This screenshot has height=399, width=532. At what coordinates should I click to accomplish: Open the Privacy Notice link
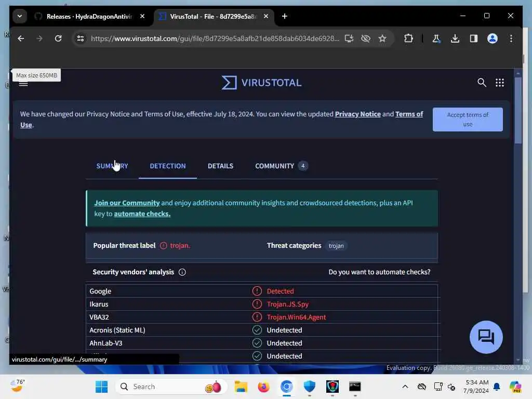[357, 114]
